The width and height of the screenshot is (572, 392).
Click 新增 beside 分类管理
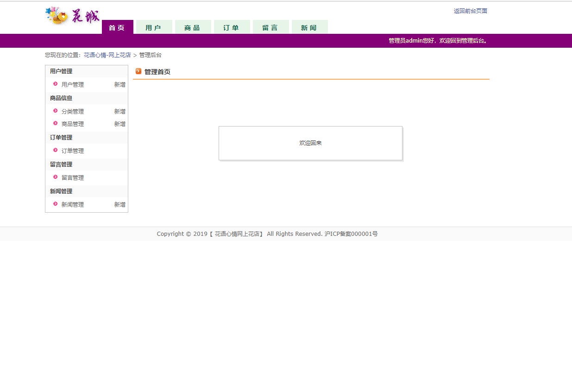pos(119,111)
